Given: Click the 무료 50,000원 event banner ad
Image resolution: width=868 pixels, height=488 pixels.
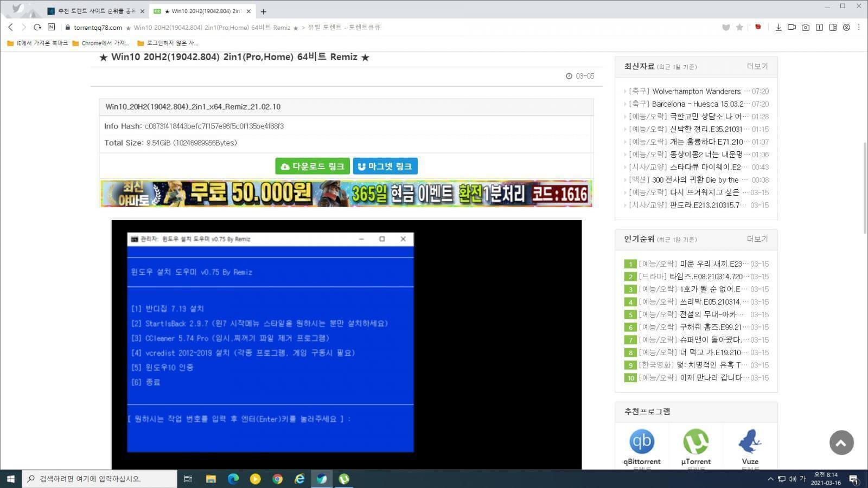Looking at the screenshot, I should [x=346, y=194].
